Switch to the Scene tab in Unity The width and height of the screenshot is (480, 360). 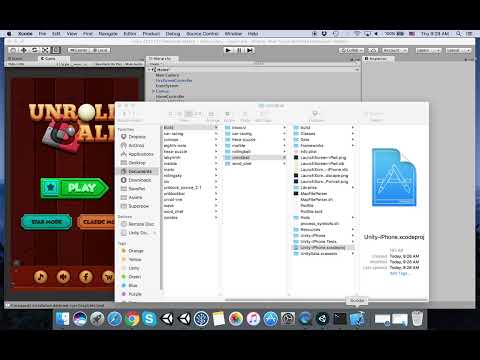(x=17, y=59)
